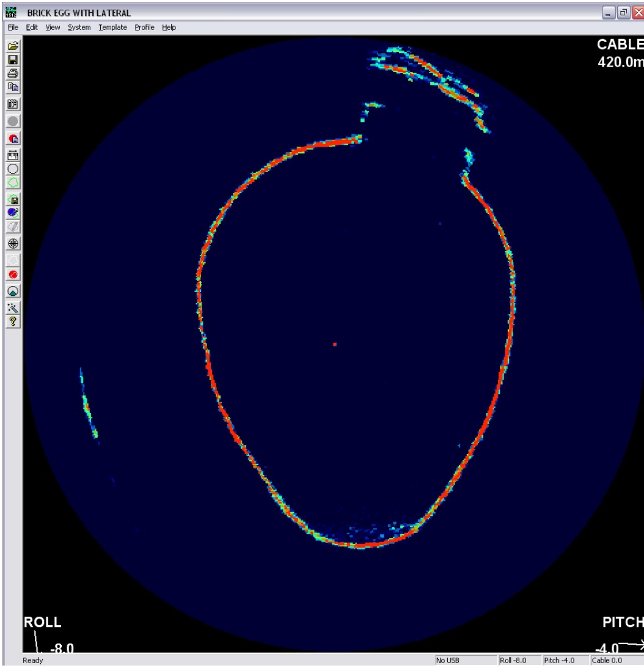Open the magic wand wizard tool
Image resolution: width=644 pixels, height=668 pixels.
tap(13, 307)
